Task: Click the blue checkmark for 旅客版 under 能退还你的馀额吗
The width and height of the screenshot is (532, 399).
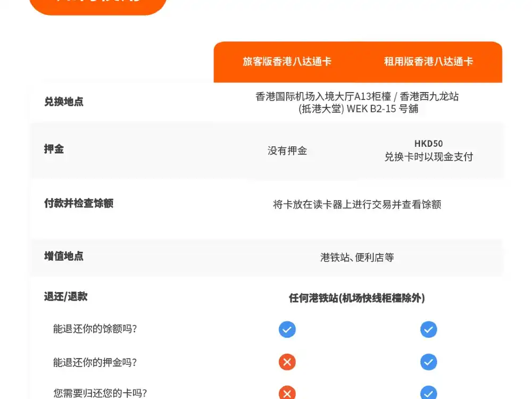Action: (287, 329)
